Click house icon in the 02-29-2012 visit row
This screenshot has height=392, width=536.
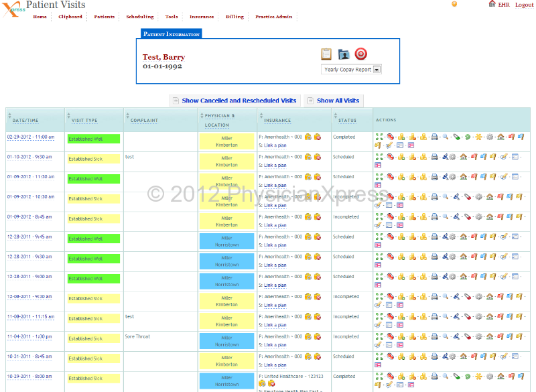click(500, 137)
